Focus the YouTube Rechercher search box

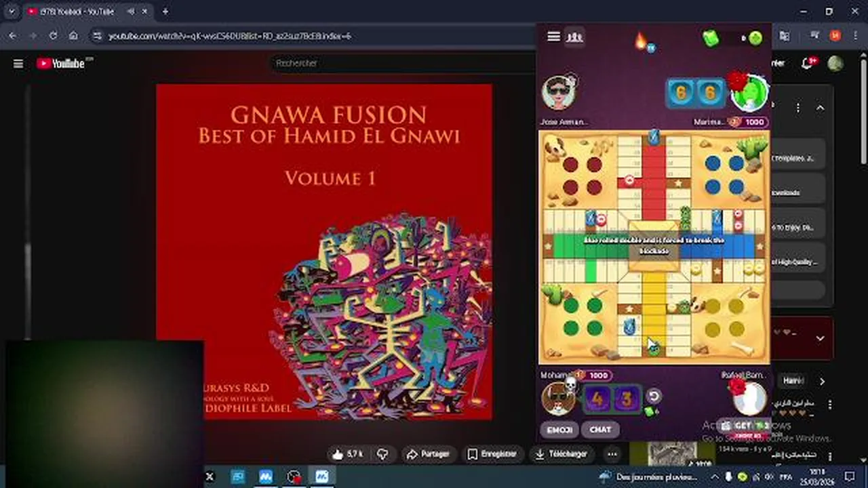[403, 63]
